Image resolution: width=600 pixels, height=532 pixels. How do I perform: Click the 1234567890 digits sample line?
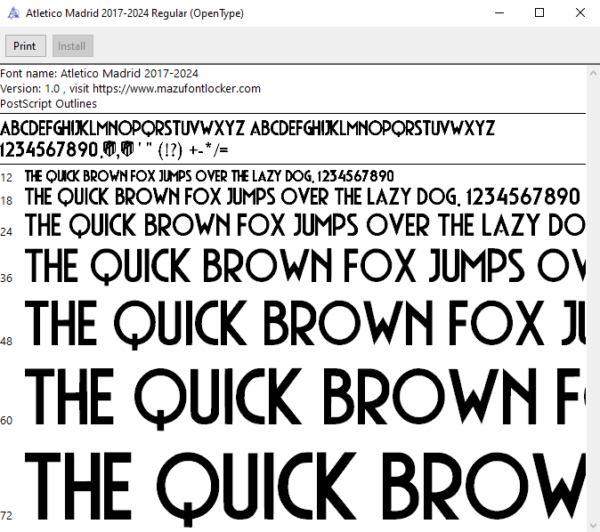114,149
